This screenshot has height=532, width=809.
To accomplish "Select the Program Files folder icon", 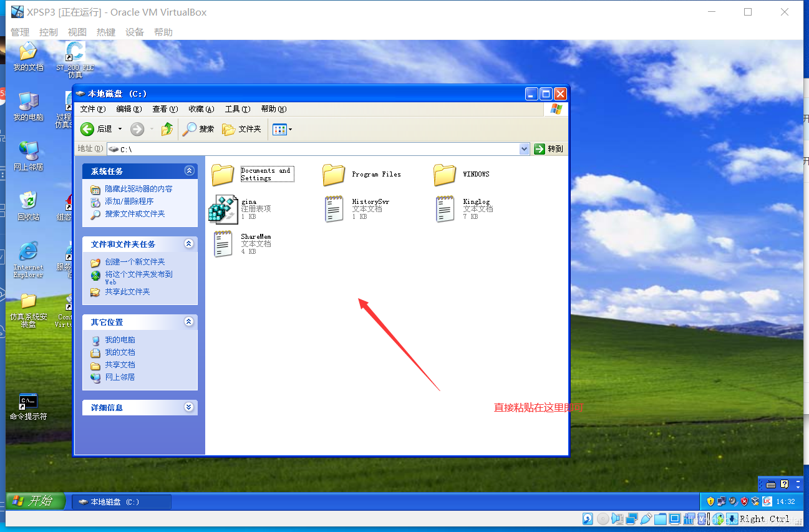I will coord(334,175).
